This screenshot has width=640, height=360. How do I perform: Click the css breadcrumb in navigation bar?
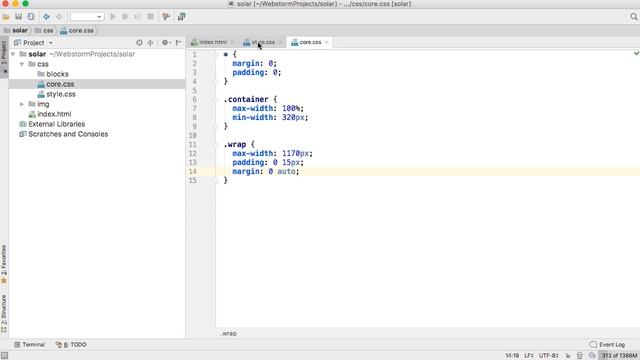(44, 31)
